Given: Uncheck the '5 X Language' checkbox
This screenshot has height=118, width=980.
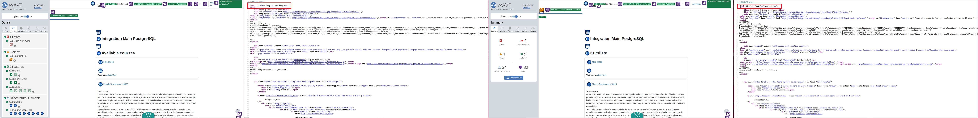Looking at the screenshot, I should (x=7, y=87).
